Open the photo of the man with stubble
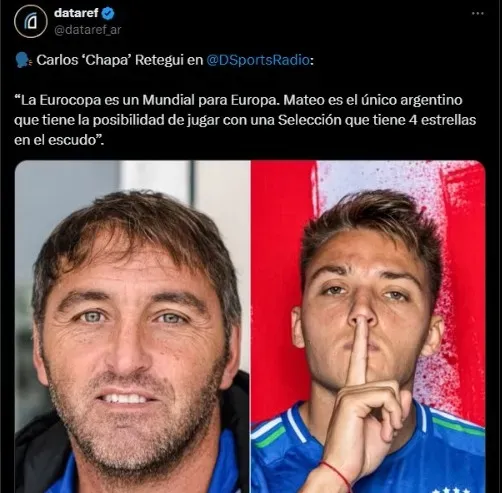This screenshot has height=493, width=502. pyautogui.click(x=132, y=327)
